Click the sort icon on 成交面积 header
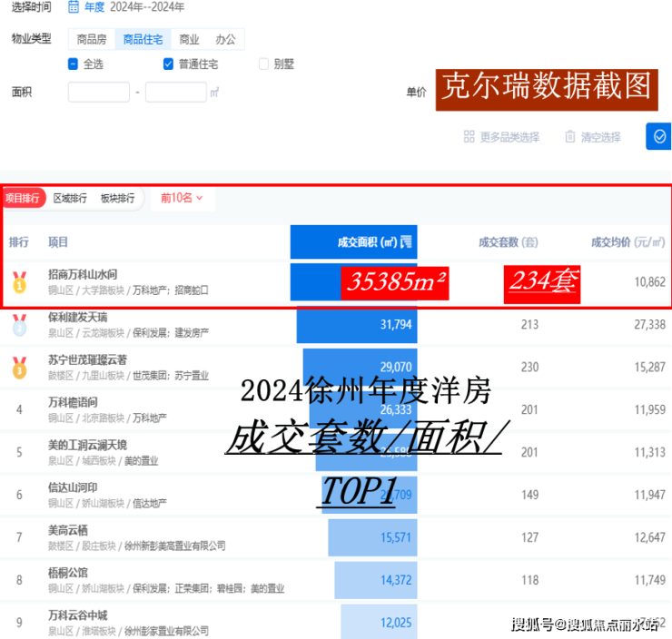The width and height of the screenshot is (672, 639). (407, 242)
